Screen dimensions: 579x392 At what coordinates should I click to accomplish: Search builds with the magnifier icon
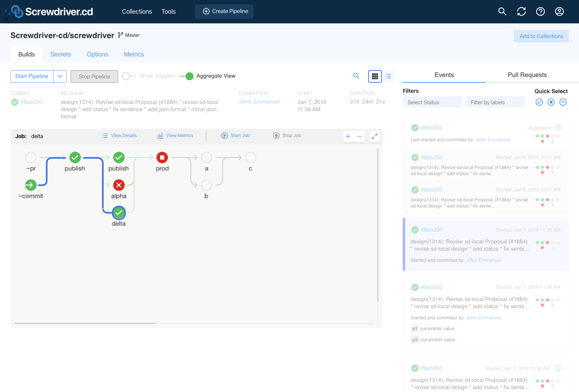pyautogui.click(x=356, y=76)
